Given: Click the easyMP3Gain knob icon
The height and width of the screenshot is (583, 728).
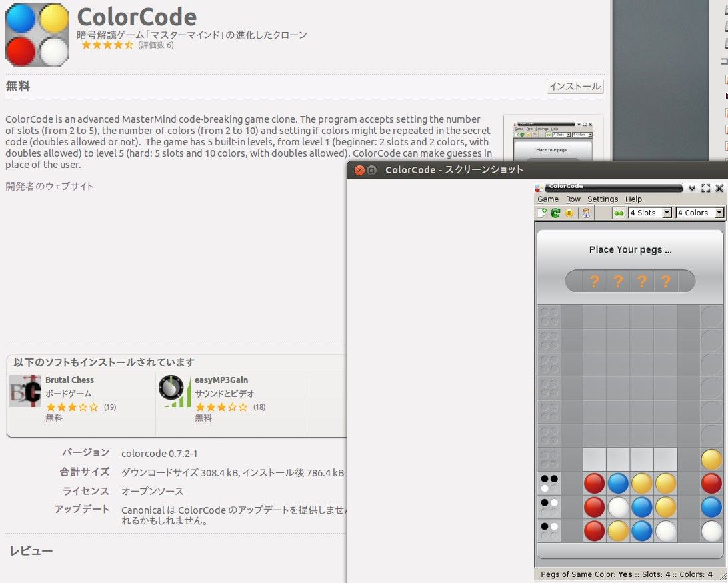Looking at the screenshot, I should pos(175,391).
